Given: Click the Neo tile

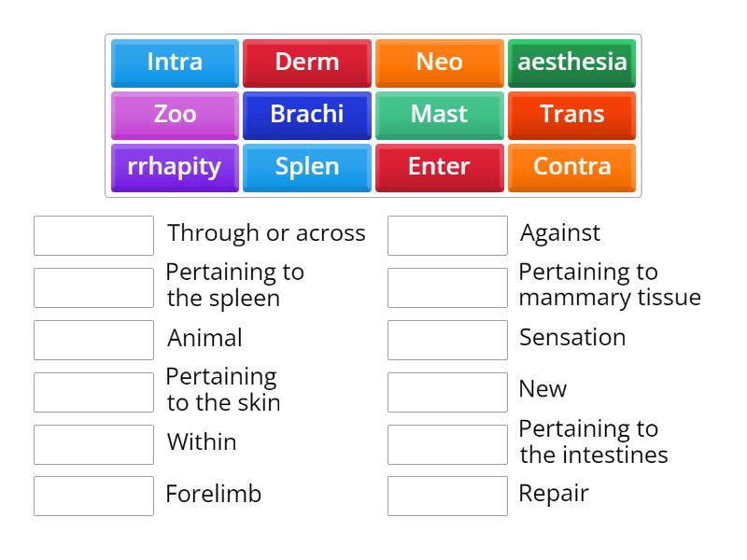Looking at the screenshot, I should point(439,63).
